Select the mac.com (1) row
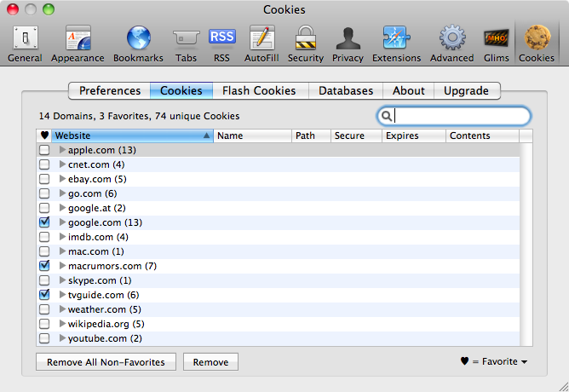The image size is (569, 392). tap(278, 251)
